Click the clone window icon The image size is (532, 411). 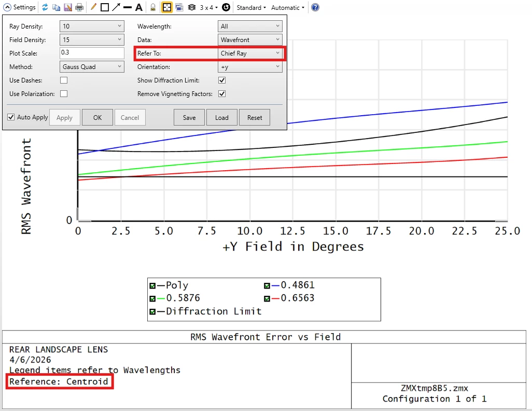pyautogui.click(x=179, y=7)
